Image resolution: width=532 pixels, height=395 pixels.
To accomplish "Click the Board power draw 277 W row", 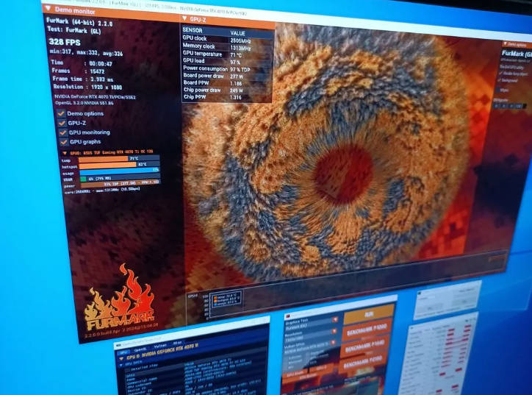I will (227, 76).
